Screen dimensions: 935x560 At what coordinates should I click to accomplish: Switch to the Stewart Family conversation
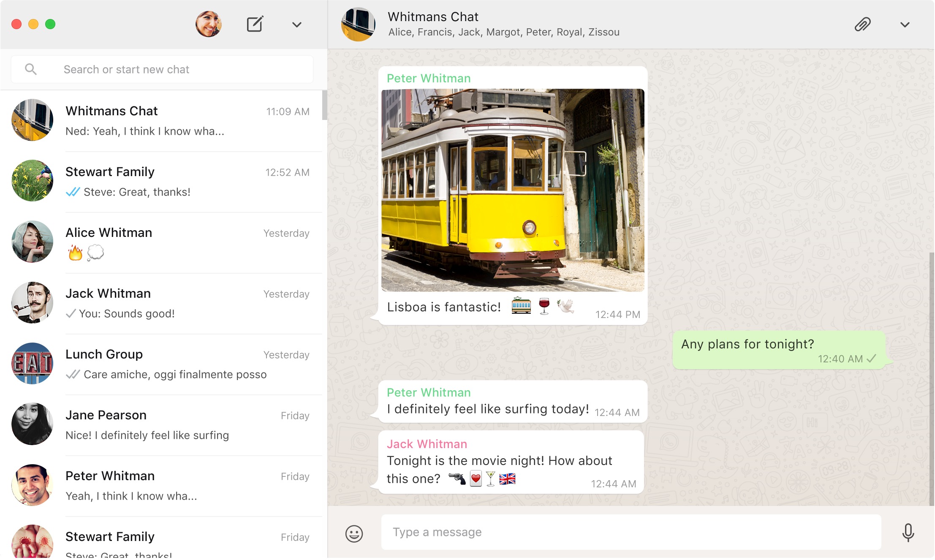tap(110, 172)
